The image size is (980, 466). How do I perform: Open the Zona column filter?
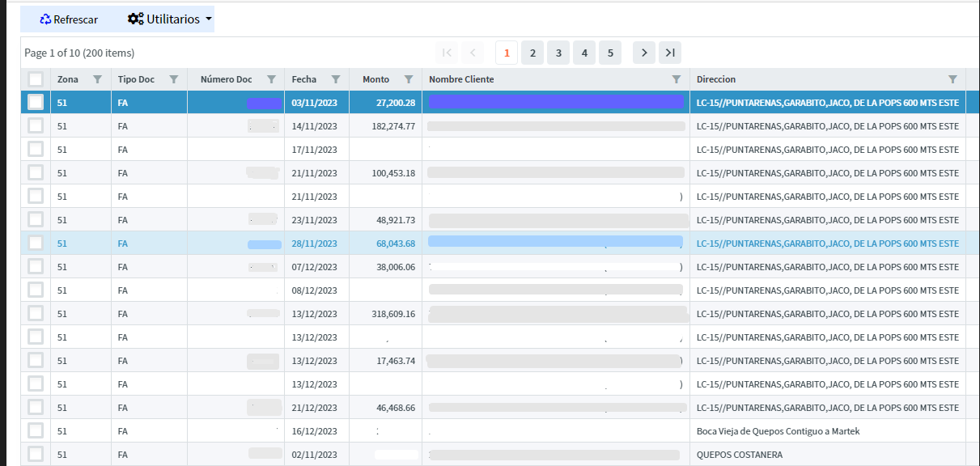coord(98,79)
